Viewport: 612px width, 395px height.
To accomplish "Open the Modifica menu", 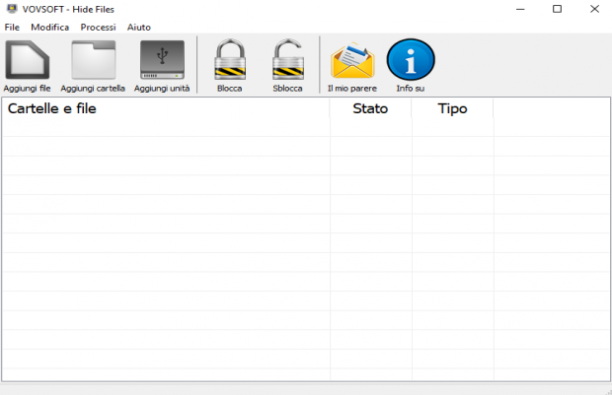I will coord(50,27).
